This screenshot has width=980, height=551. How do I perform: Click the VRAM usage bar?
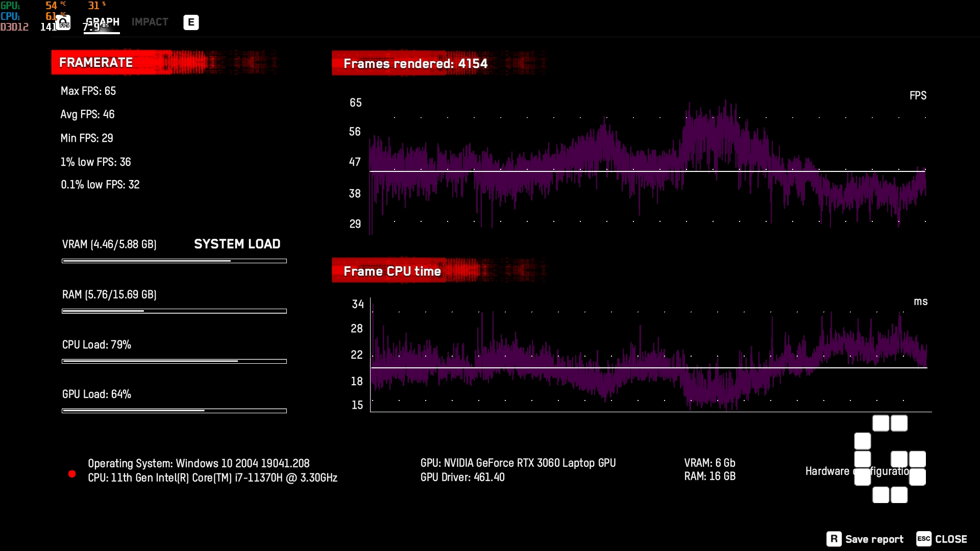pyautogui.click(x=174, y=261)
